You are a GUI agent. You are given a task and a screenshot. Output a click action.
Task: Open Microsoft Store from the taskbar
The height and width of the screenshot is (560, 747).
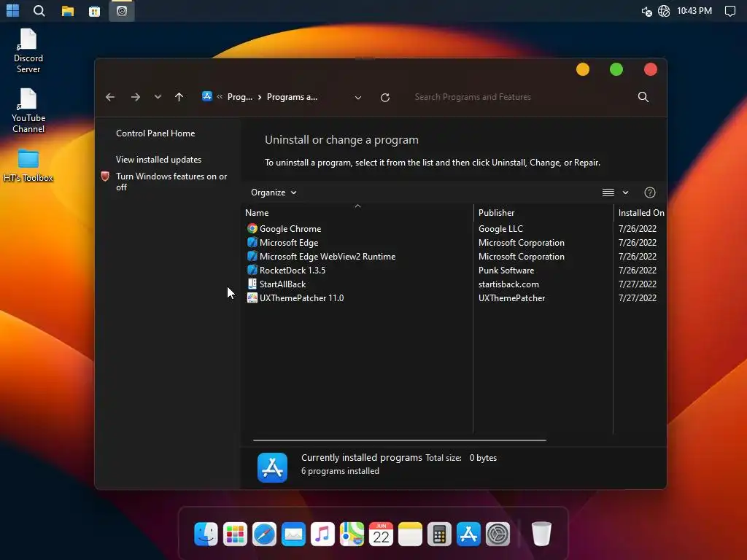click(x=94, y=11)
